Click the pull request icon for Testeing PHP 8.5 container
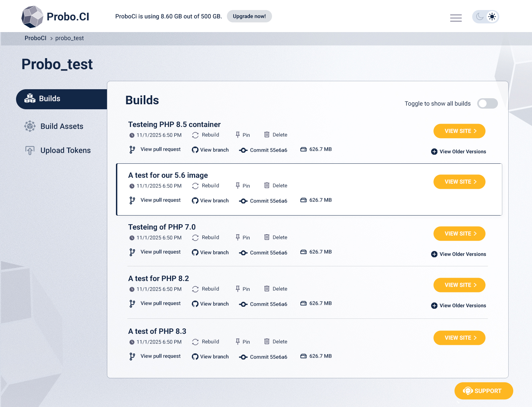The width and height of the screenshot is (532, 407). (132, 149)
